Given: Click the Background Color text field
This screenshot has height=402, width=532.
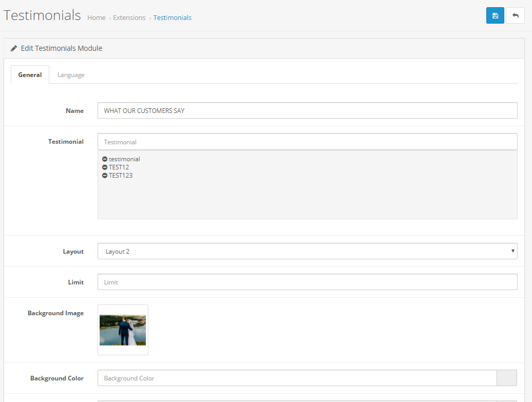Looking at the screenshot, I should pos(297,378).
